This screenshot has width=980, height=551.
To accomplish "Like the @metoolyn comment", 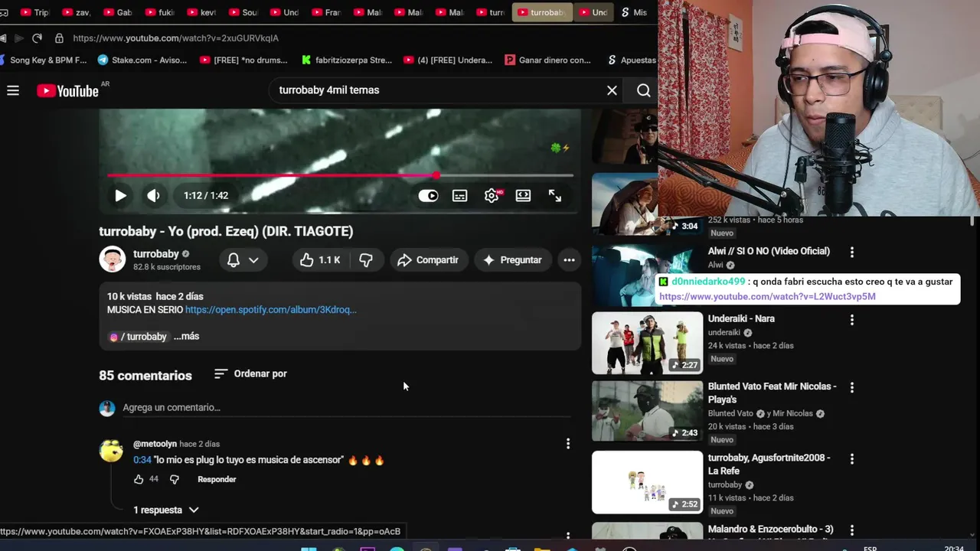I will point(139,479).
